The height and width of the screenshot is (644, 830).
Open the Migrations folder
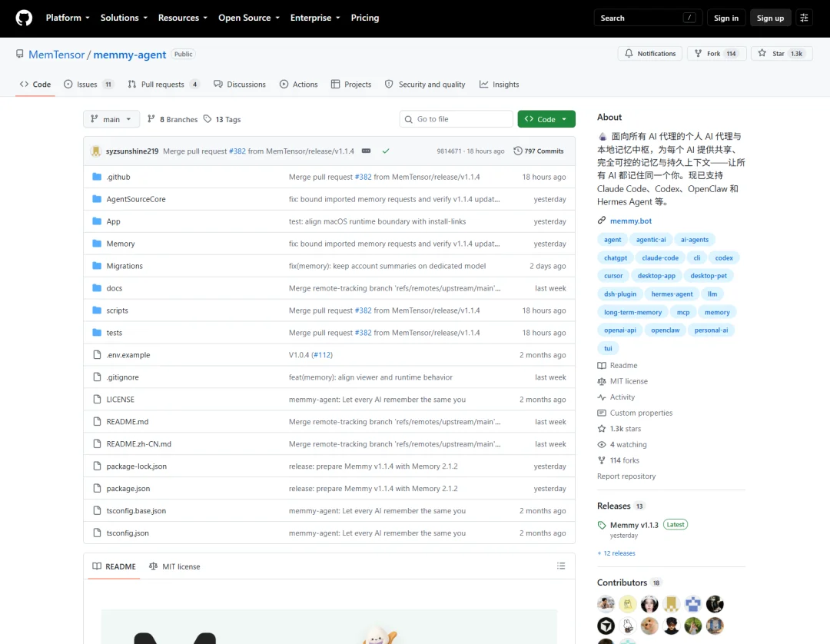pos(124,266)
